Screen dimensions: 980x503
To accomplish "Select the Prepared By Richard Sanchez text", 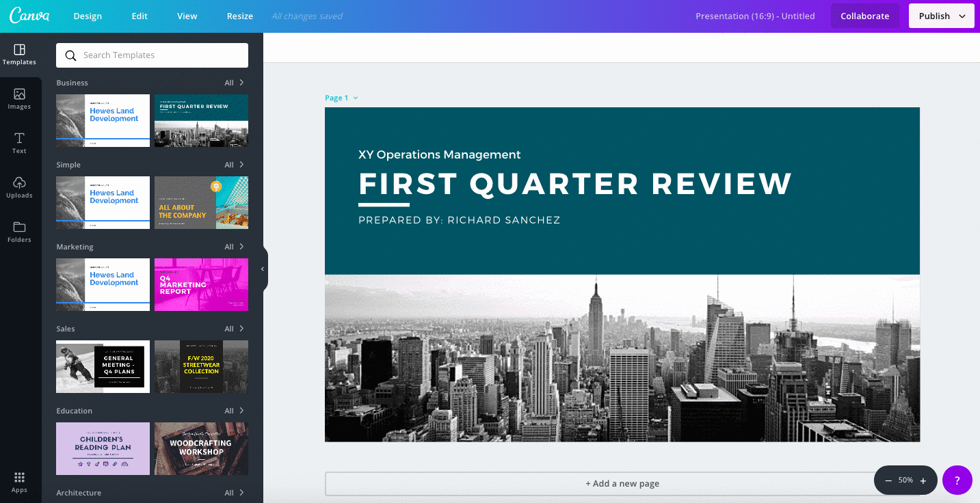I will click(460, 220).
